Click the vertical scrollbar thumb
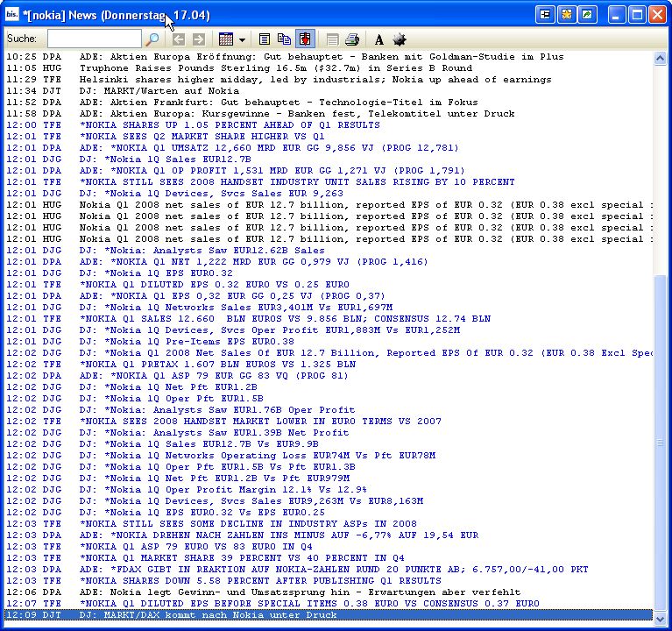672x631 pixels. point(660,443)
